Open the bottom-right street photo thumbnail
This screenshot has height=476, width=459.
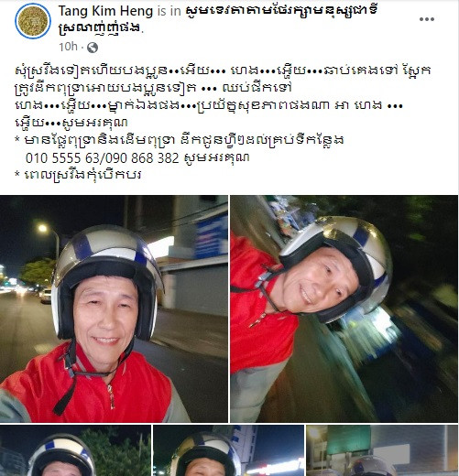(382, 450)
